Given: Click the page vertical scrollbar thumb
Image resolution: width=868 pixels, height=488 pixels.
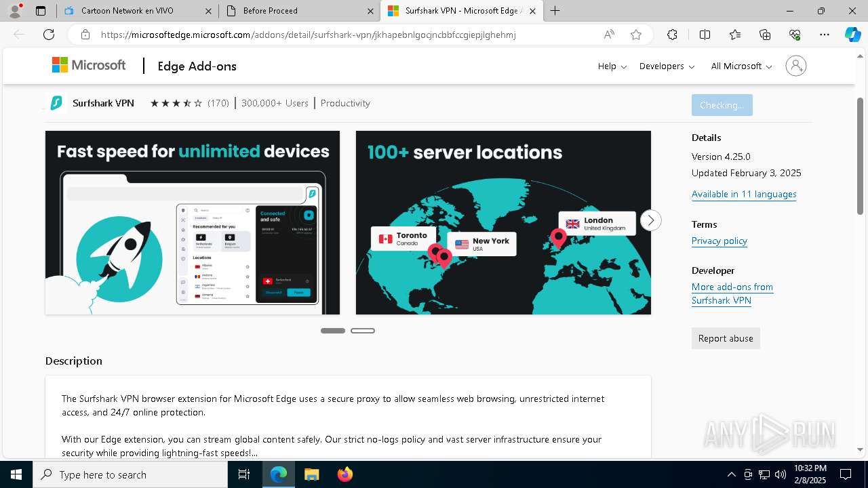Looking at the screenshot, I should 861,156.
